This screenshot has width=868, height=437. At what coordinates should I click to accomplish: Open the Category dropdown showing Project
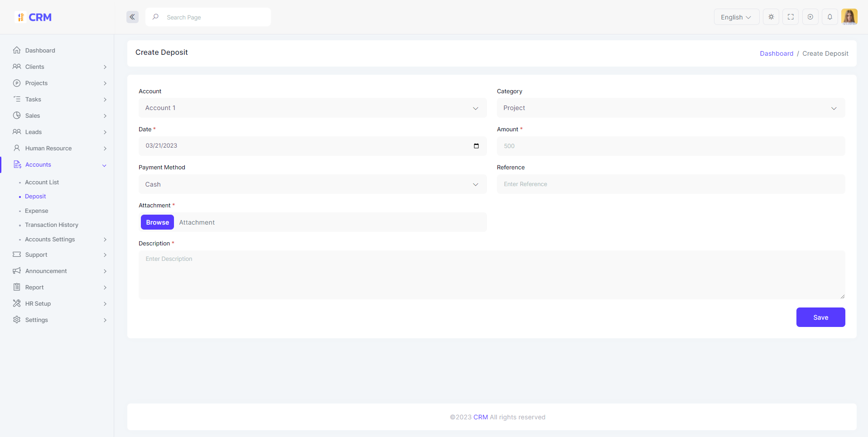670,108
